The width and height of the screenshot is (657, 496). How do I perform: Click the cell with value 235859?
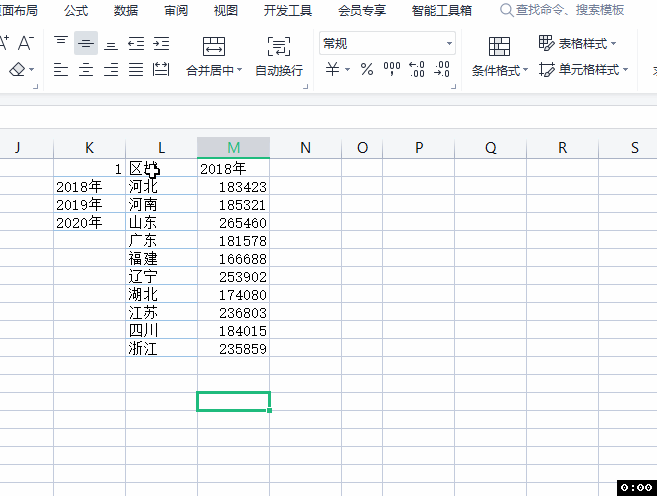[x=233, y=349]
